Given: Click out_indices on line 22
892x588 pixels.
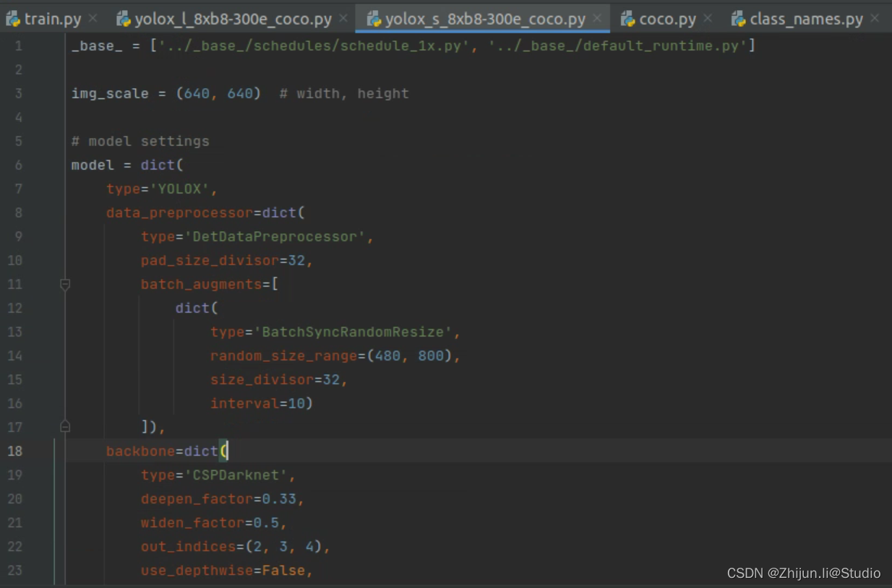Looking at the screenshot, I should 188,547.
